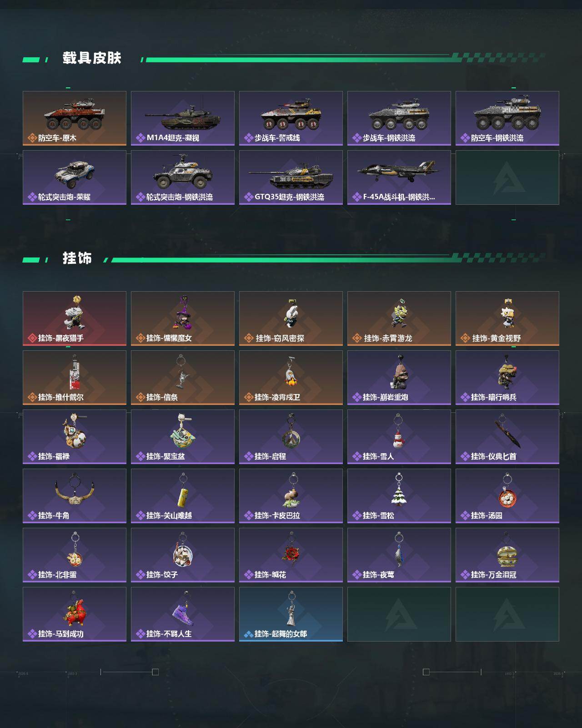Click the 挂饰-黑夜猎手 charm icon
This screenshot has width=582, height=728.
click(75, 318)
